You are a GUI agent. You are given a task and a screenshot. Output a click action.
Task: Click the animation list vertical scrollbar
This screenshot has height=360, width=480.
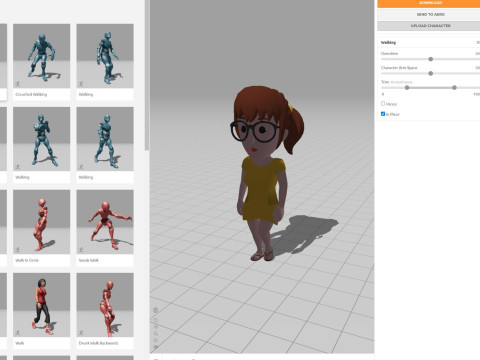click(x=147, y=75)
